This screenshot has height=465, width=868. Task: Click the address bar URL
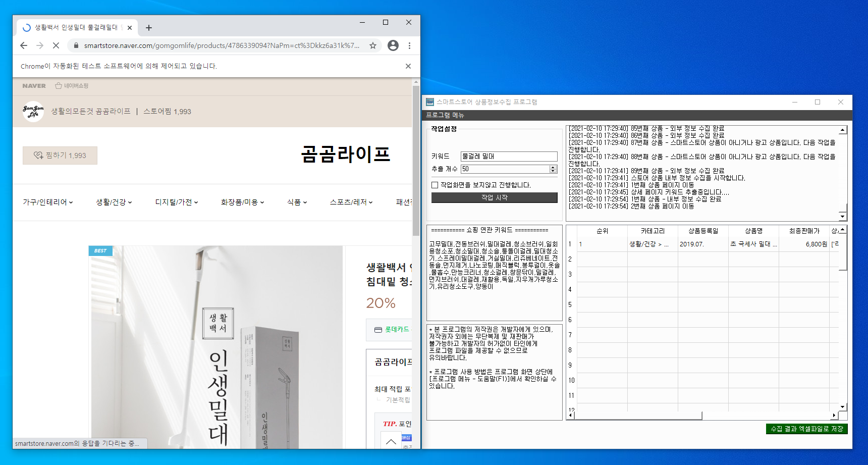tap(222, 45)
